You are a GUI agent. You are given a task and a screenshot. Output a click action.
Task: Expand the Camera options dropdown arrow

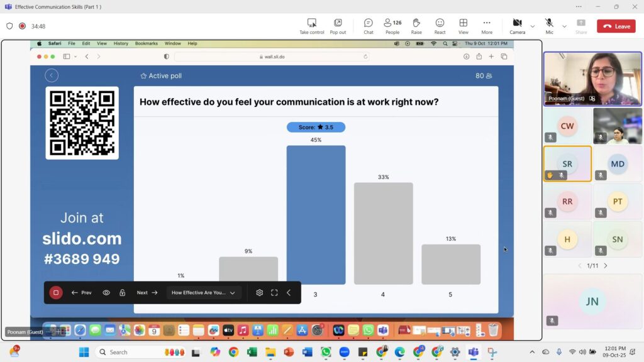pos(533,26)
